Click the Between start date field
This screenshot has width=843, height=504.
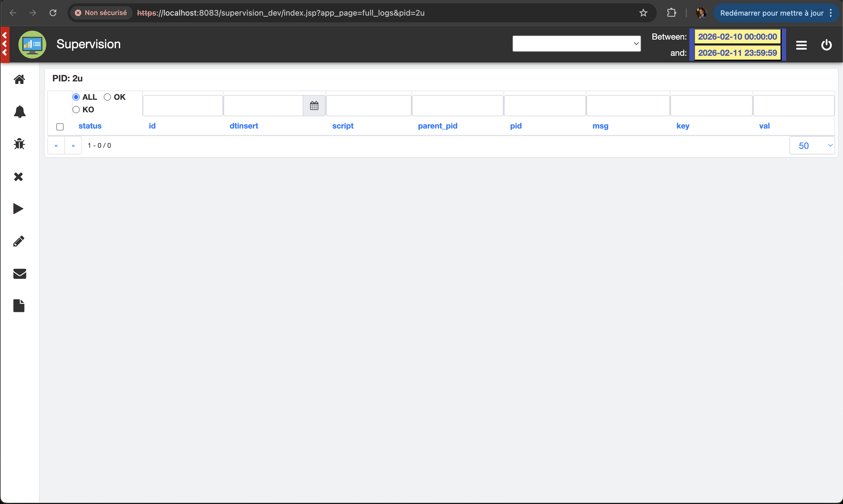(737, 37)
